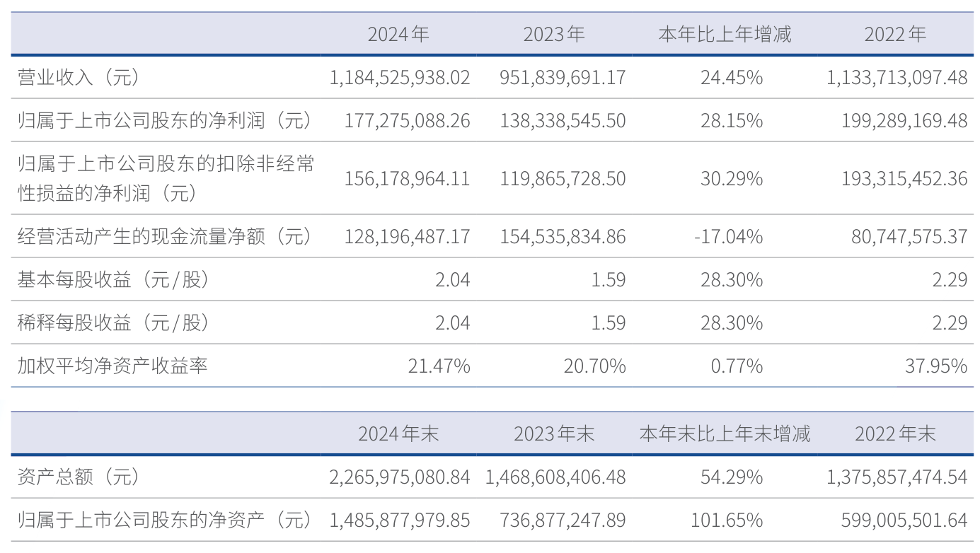The height and width of the screenshot is (553, 980).
Task: Click the 2024 revenue value 1,184,525,938.02
Action: pos(400,77)
